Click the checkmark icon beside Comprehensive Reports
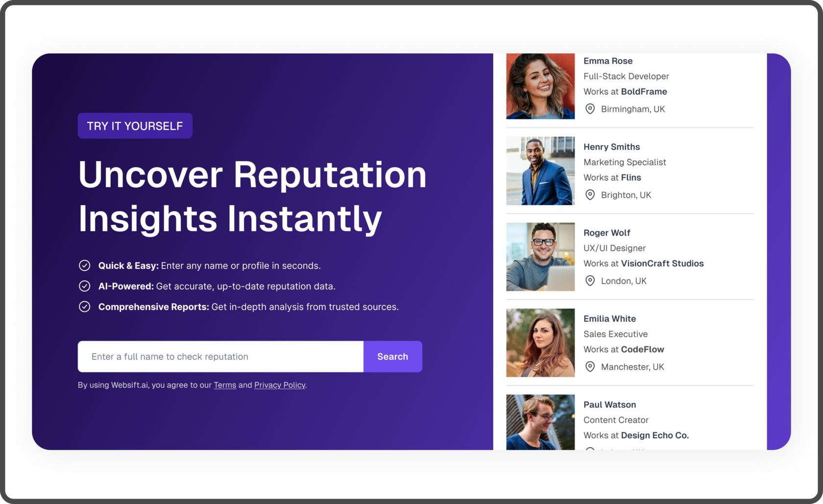This screenshot has height=504, width=823. pyautogui.click(x=85, y=307)
